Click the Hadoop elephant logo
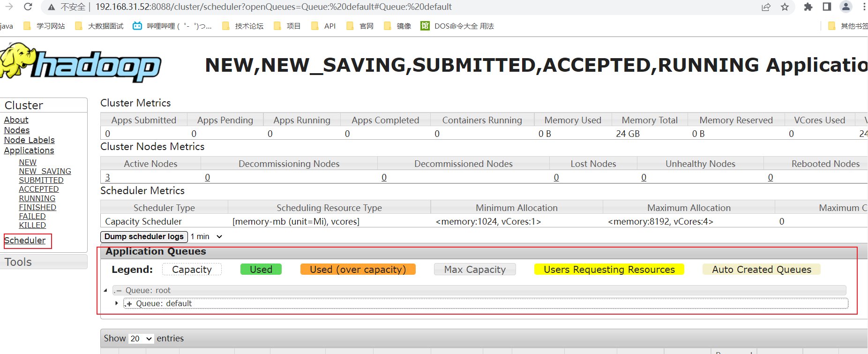The height and width of the screenshot is (354, 868). coord(81,63)
